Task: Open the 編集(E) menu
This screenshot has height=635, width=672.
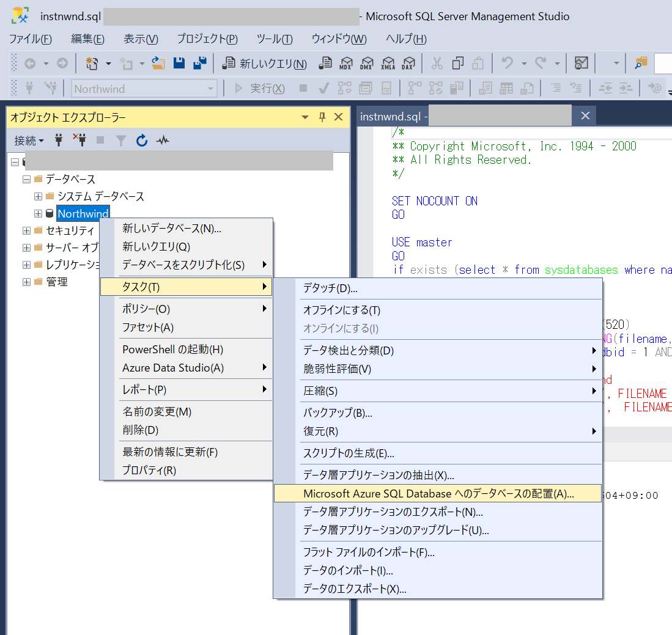Action: click(x=88, y=39)
